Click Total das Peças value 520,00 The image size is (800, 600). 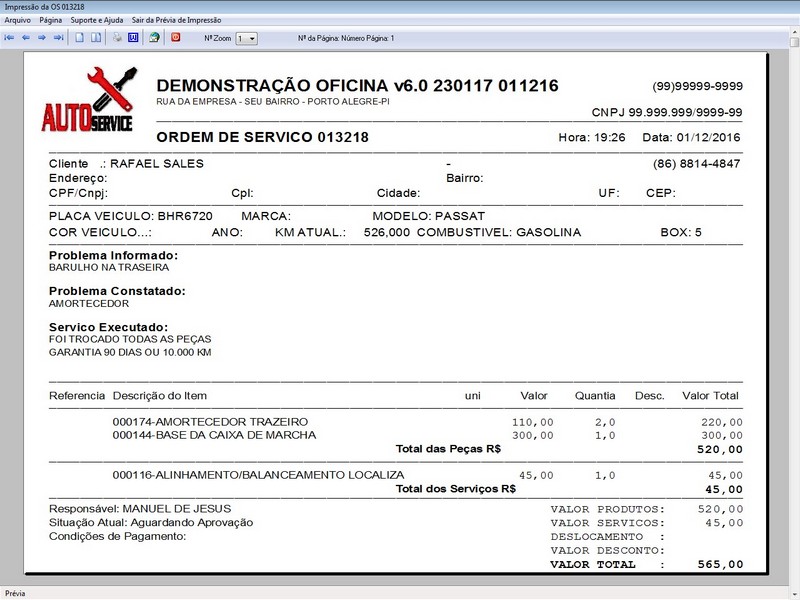(720, 449)
